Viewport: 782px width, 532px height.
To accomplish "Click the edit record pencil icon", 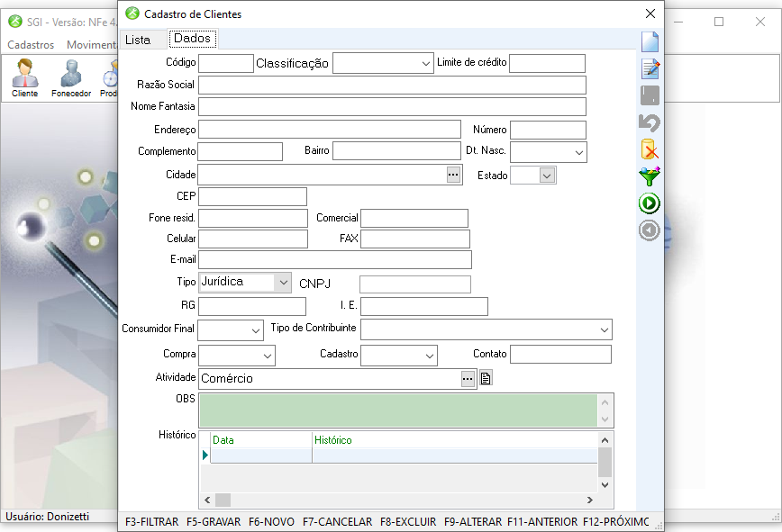I will (x=650, y=68).
